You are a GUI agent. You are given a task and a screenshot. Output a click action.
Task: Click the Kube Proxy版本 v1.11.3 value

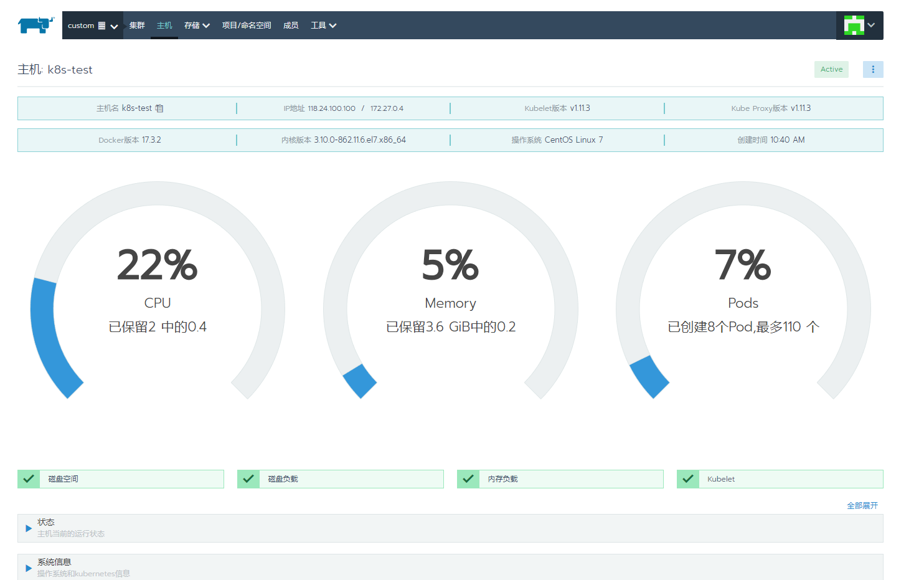point(801,108)
